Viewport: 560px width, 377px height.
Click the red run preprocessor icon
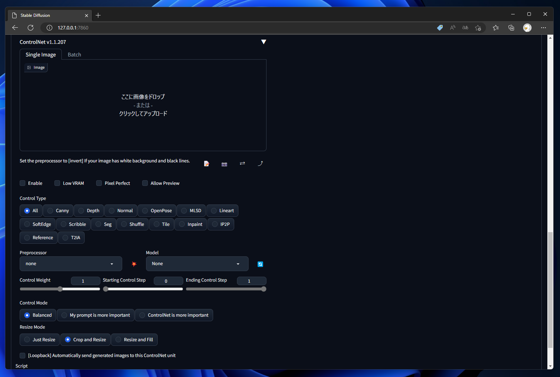pyautogui.click(x=134, y=264)
